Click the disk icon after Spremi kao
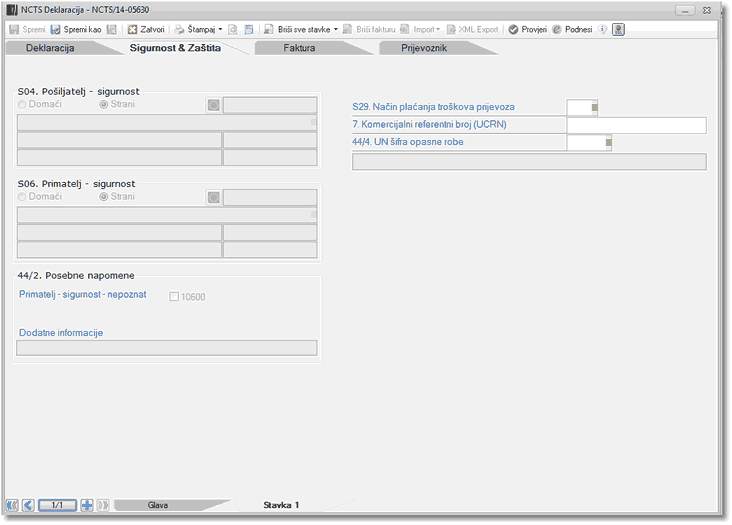The height and width of the screenshot is (525, 732). pyautogui.click(x=112, y=29)
